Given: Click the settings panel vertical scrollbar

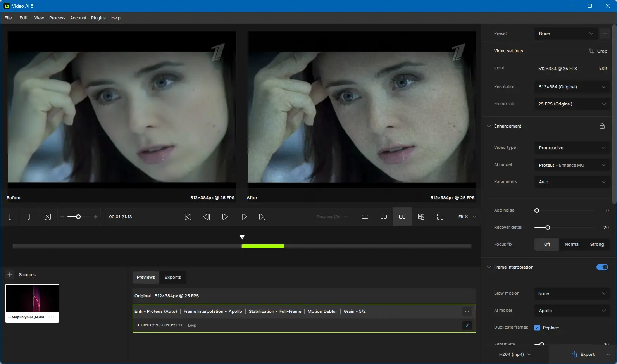Looking at the screenshot, I should click(614, 114).
